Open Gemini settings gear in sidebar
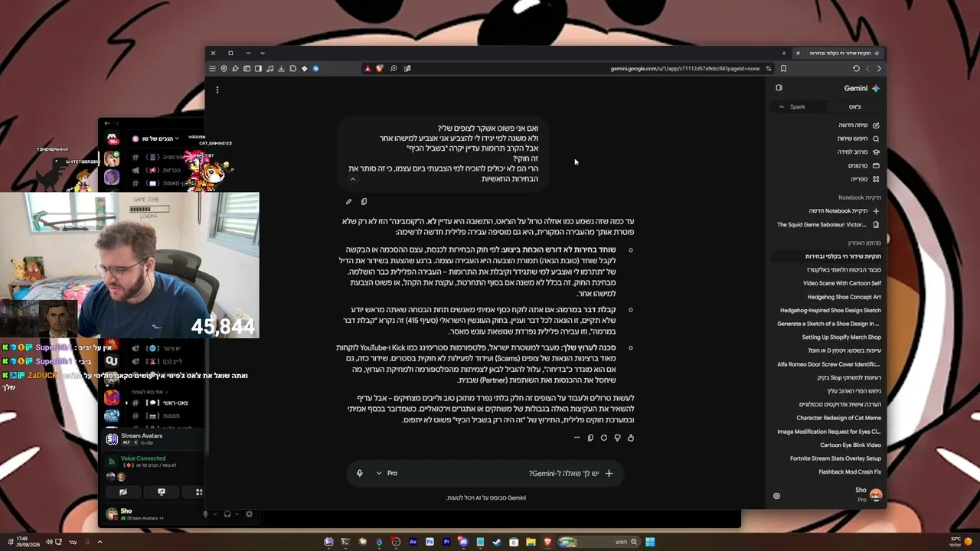 (x=776, y=496)
